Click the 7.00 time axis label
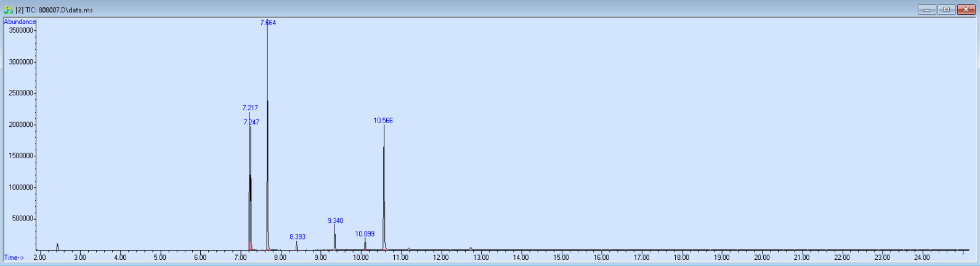The image size is (980, 266). (x=240, y=257)
